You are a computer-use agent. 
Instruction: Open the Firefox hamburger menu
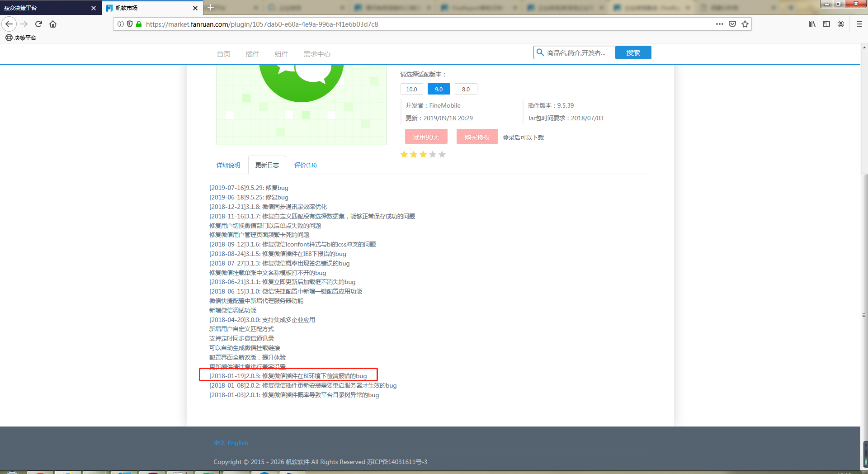859,24
